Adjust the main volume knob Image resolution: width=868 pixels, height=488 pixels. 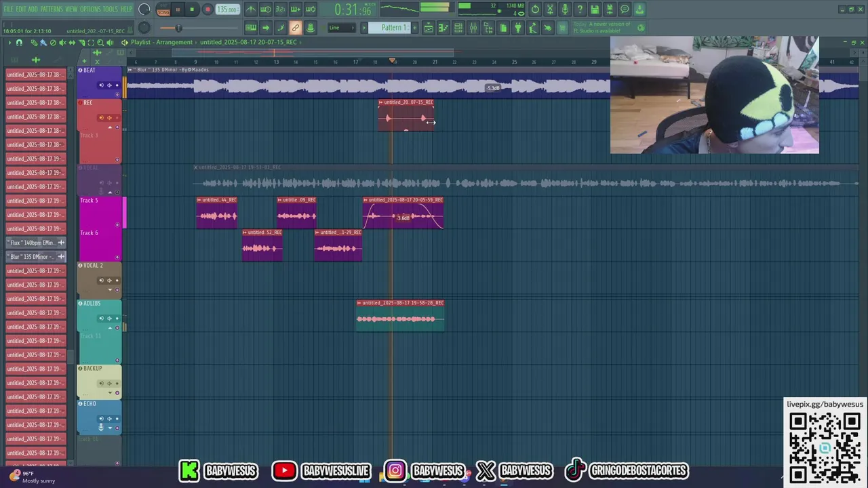[x=144, y=9]
